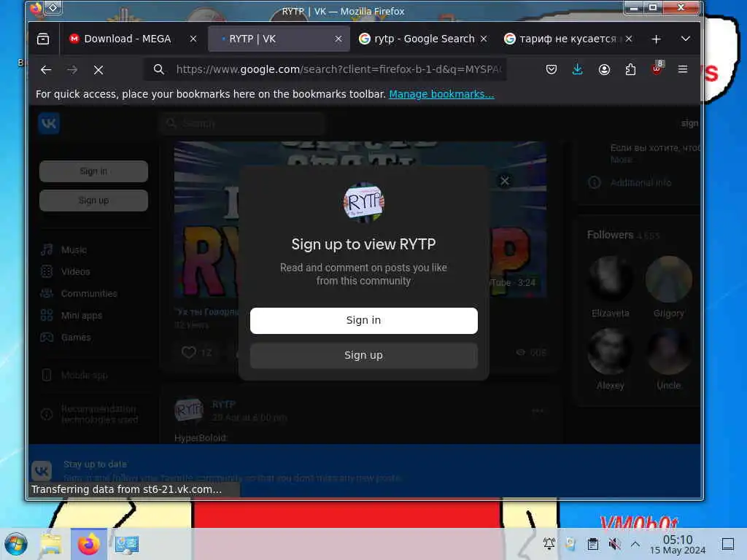Image resolution: width=747 pixels, height=560 pixels.
Task: Open a new tab with plus button
Action: coord(656,39)
